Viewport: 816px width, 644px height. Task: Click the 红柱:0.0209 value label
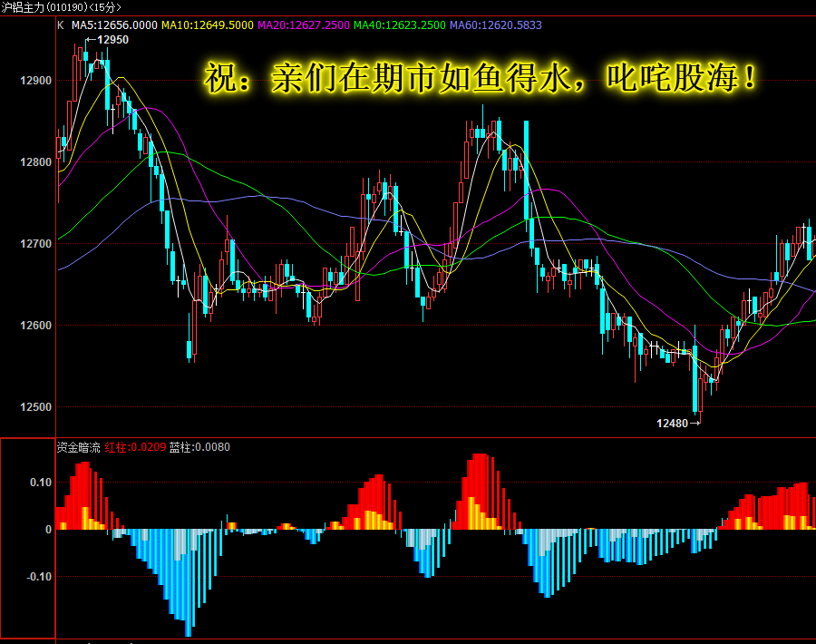point(135,447)
